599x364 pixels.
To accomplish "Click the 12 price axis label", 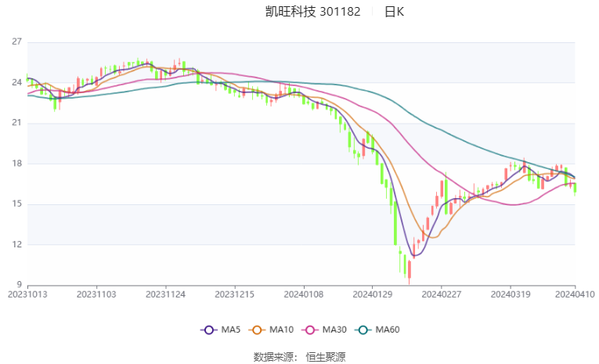I will 16,245.
